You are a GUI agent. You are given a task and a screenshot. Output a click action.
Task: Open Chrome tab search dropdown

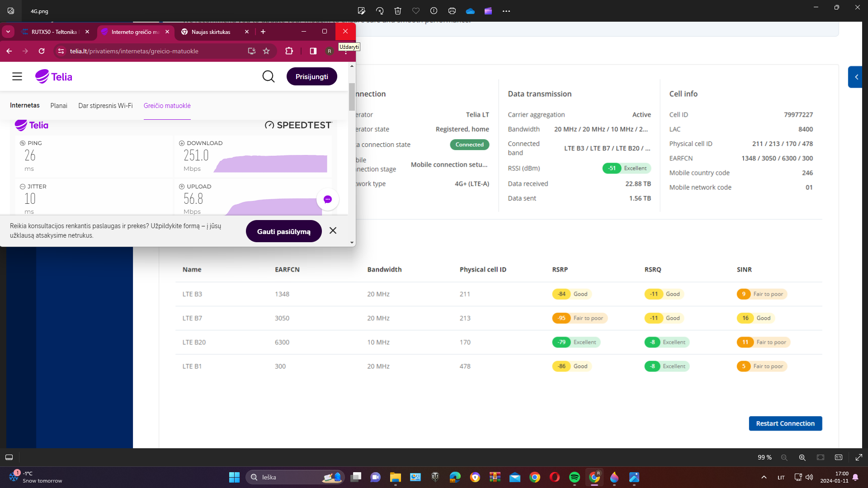[x=8, y=32]
